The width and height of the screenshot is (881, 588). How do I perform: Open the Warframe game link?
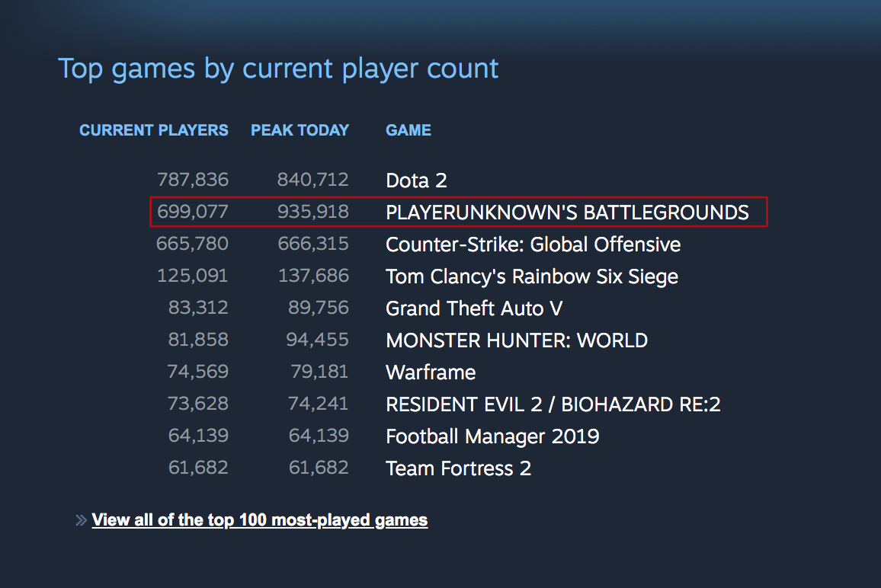pyautogui.click(x=431, y=372)
